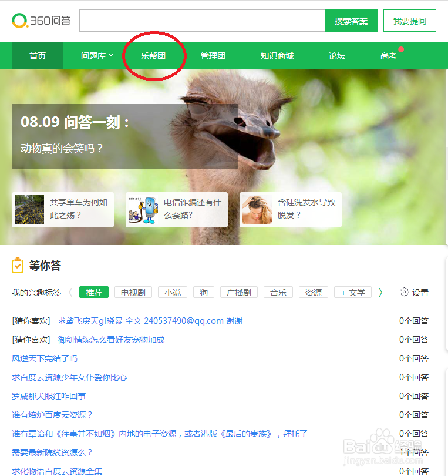Open question 御剑情缘怎么看好友宠物加成
448x476 pixels.
click(111, 340)
